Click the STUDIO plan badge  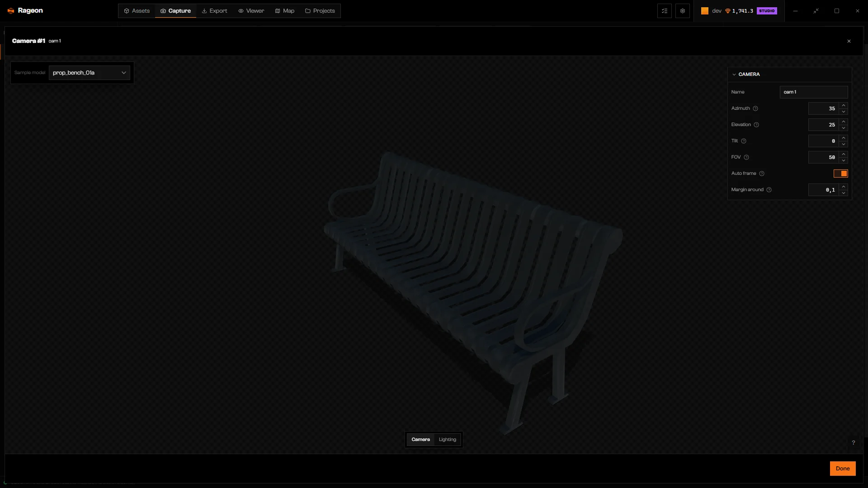[767, 11]
